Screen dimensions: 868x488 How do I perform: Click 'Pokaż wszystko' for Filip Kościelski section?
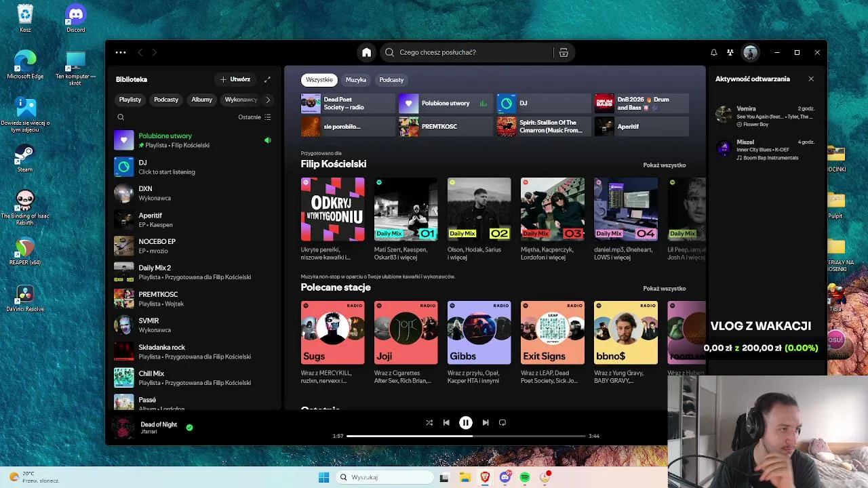[x=665, y=165]
